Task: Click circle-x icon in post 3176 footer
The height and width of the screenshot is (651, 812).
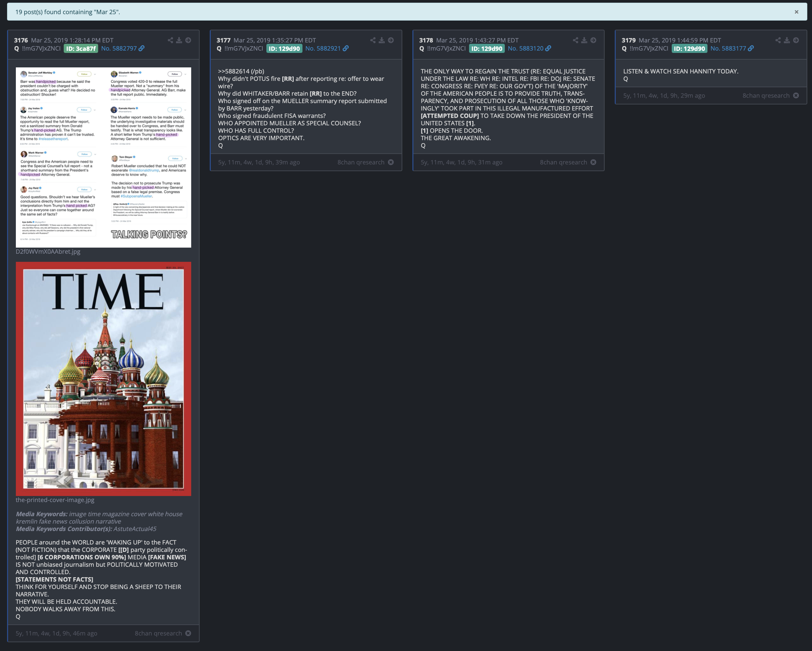Action: pos(188,633)
